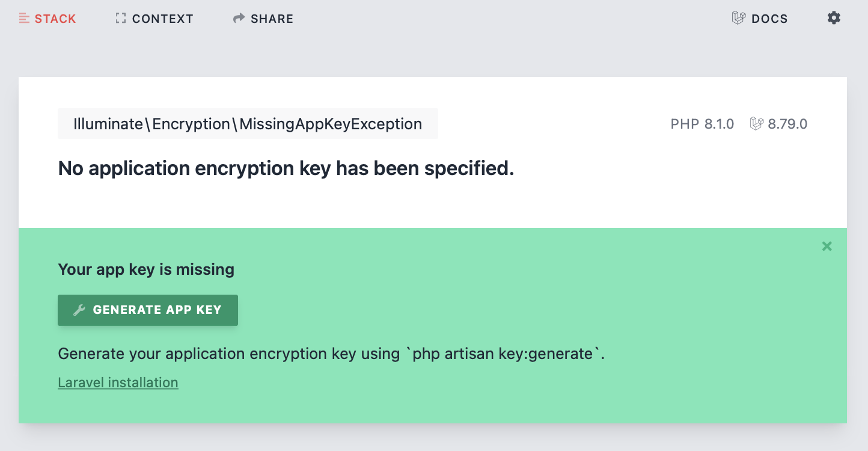The width and height of the screenshot is (868, 451).
Task: Dismiss the green solution panel
Action: click(x=827, y=246)
